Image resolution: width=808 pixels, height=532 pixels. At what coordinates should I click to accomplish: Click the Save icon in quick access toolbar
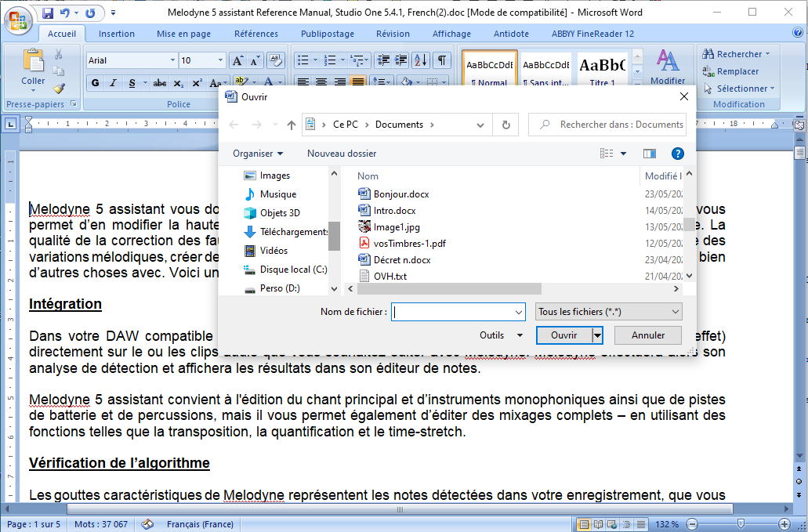pos(48,13)
